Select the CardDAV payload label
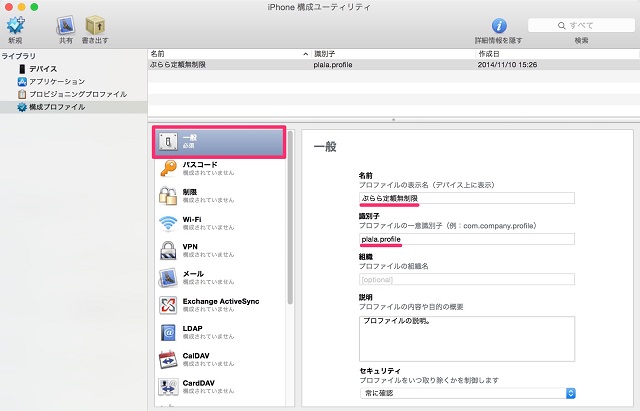 (199, 383)
